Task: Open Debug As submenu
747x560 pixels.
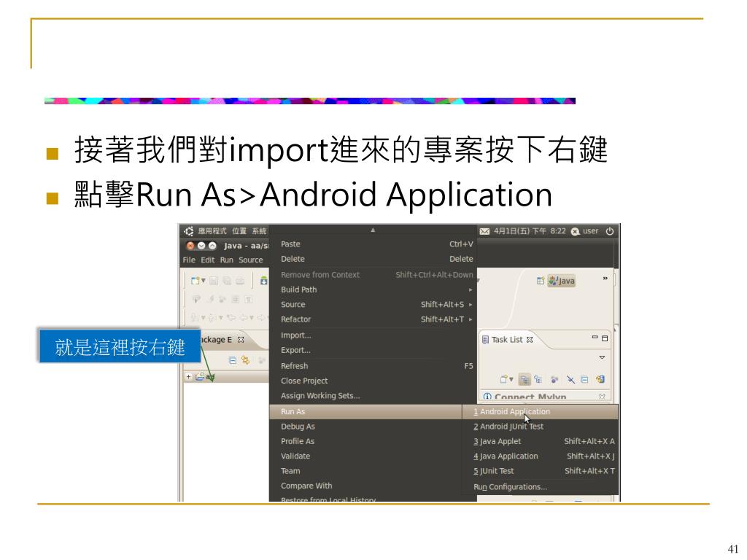Action: point(366,426)
